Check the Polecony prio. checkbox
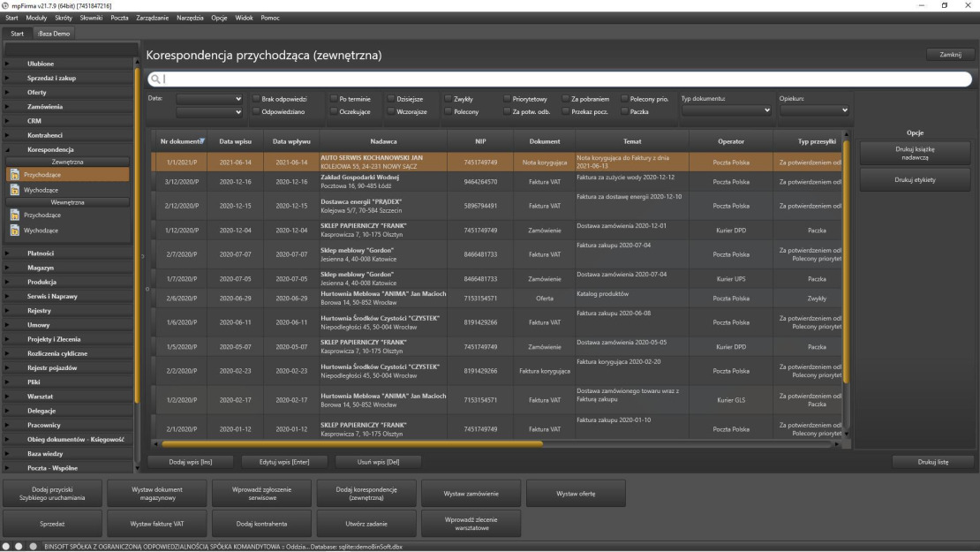Viewport: 980px width, 552px height. (x=624, y=99)
